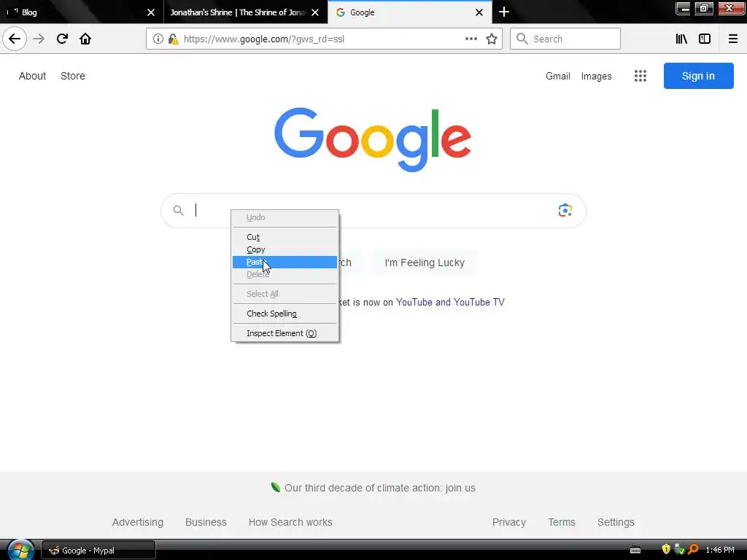Click the magnifier in Google search box

[x=178, y=210]
